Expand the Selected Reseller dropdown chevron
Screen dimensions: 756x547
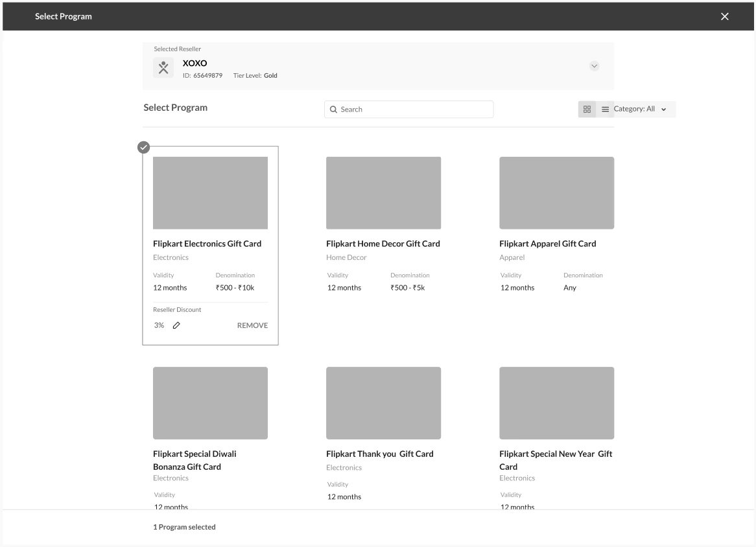pos(594,66)
